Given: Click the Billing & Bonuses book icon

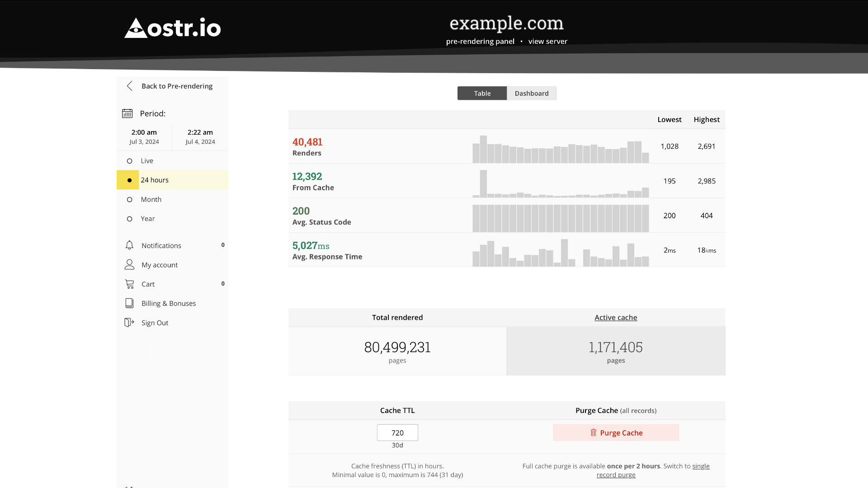Looking at the screenshot, I should click(x=129, y=303).
